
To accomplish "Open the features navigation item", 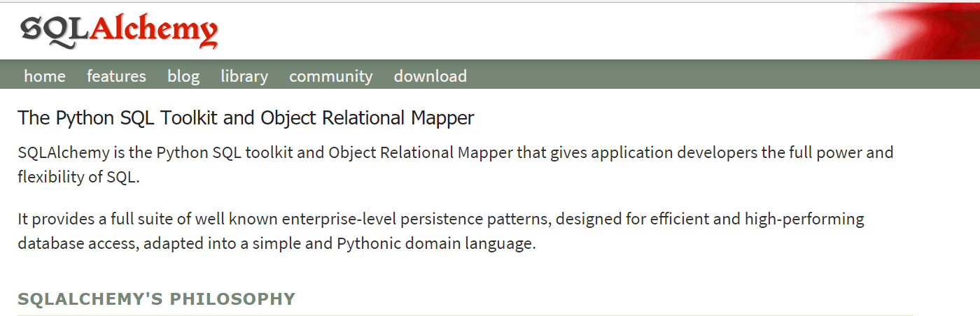I will (x=116, y=76).
